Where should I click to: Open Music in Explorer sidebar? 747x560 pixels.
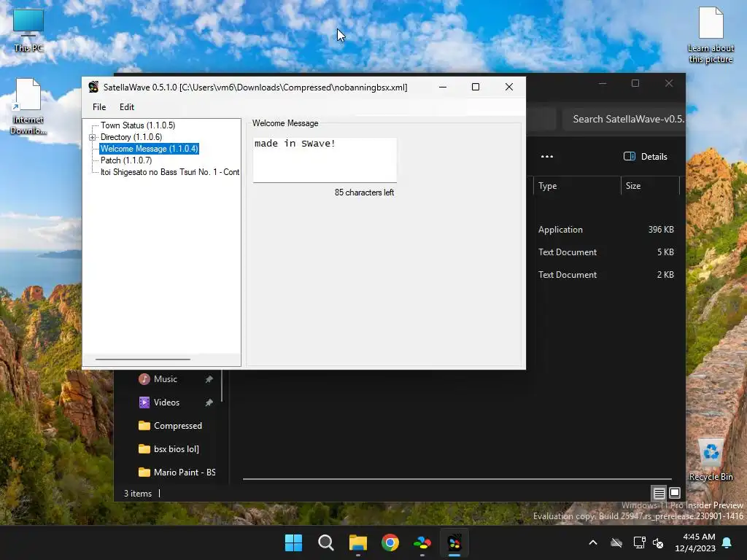(x=166, y=379)
